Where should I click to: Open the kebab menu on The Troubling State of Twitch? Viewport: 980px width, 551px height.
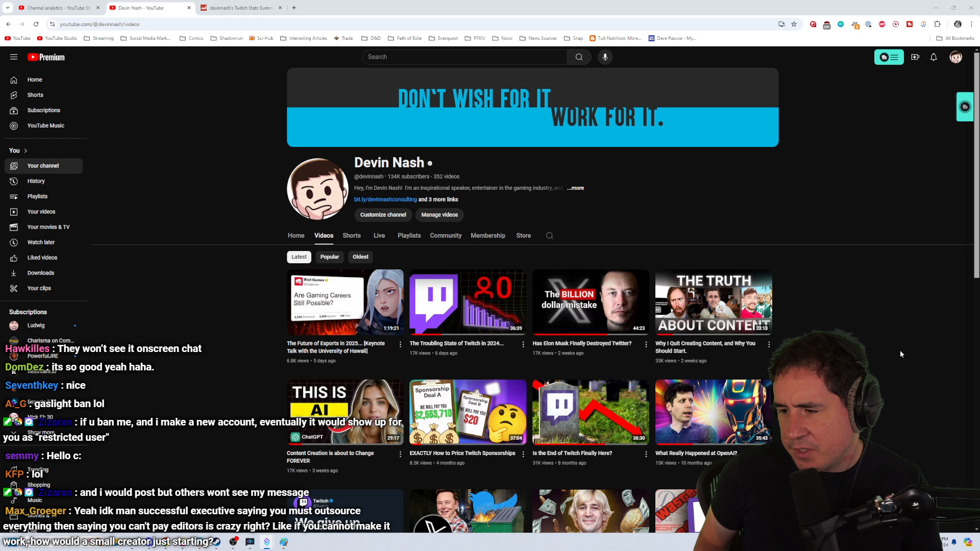point(522,344)
